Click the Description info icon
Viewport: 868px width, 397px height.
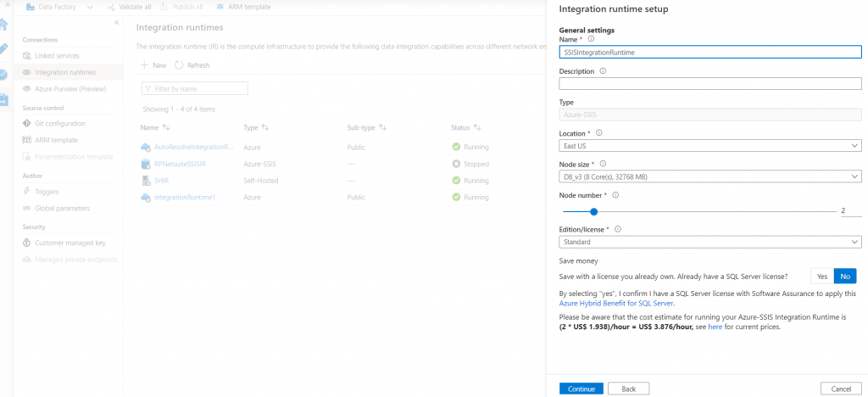coord(603,71)
